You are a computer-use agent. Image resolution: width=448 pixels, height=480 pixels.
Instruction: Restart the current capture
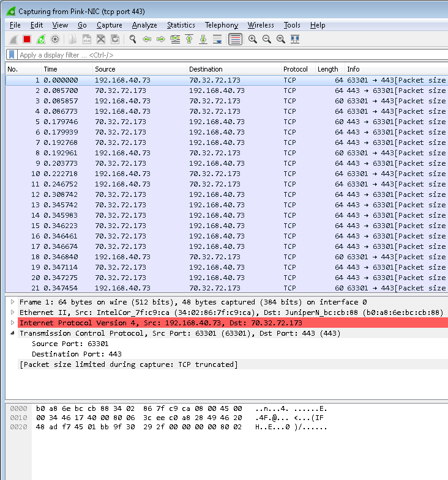click(41, 39)
